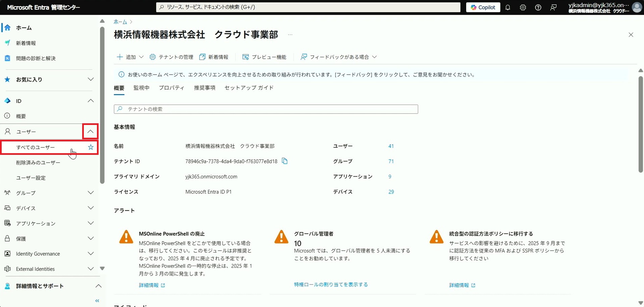644x307 pixels.
Task: Open フィードバックがある場合 dropdown
Action: (x=339, y=57)
